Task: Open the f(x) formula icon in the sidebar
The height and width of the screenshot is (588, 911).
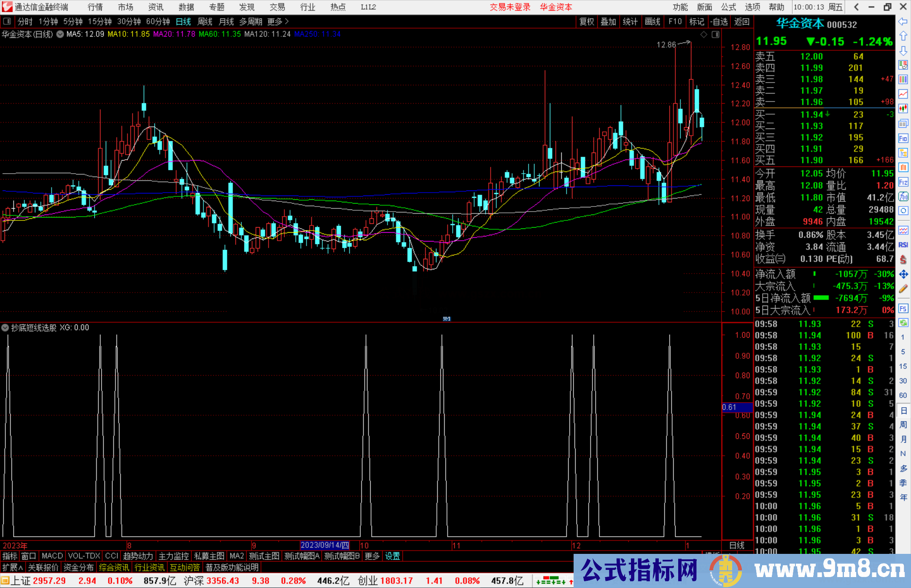Action: point(903,196)
